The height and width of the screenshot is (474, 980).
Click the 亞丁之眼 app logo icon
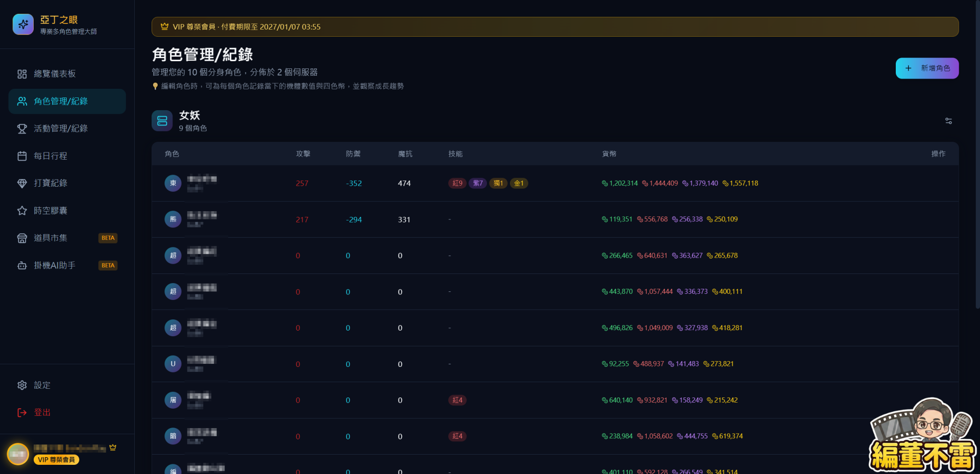click(x=23, y=24)
